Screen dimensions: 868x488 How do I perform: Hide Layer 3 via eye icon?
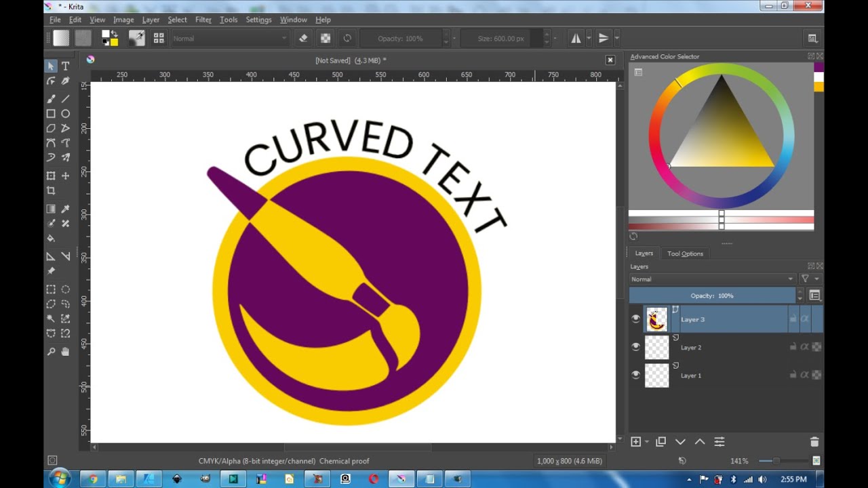point(636,319)
